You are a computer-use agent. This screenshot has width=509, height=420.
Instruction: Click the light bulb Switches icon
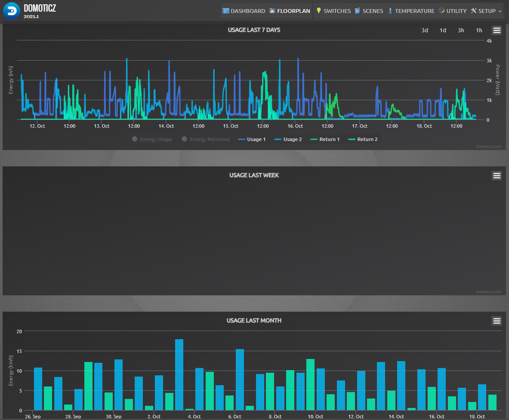click(319, 11)
